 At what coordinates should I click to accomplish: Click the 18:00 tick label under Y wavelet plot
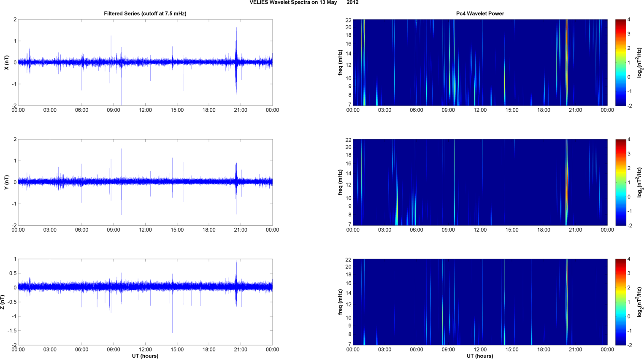coord(544,230)
